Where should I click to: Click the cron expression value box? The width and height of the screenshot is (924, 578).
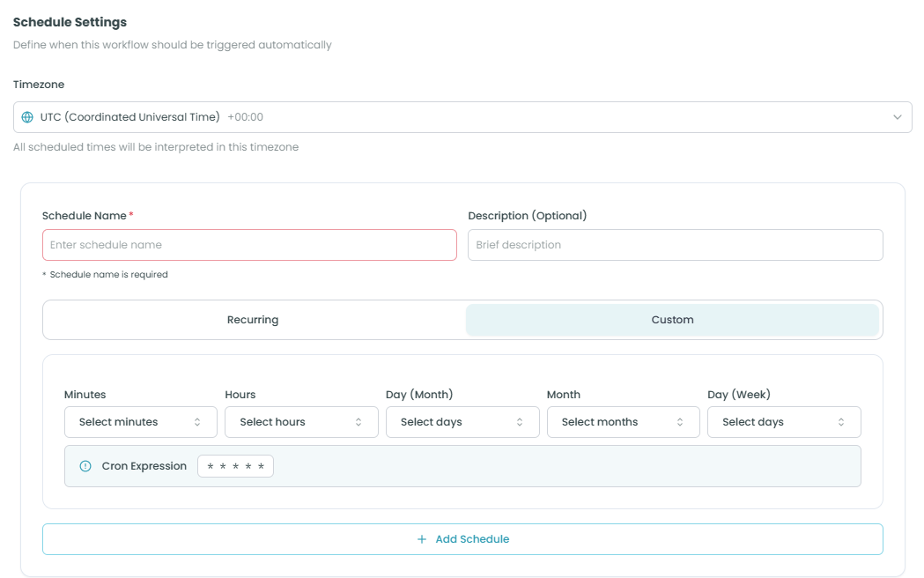click(x=235, y=466)
